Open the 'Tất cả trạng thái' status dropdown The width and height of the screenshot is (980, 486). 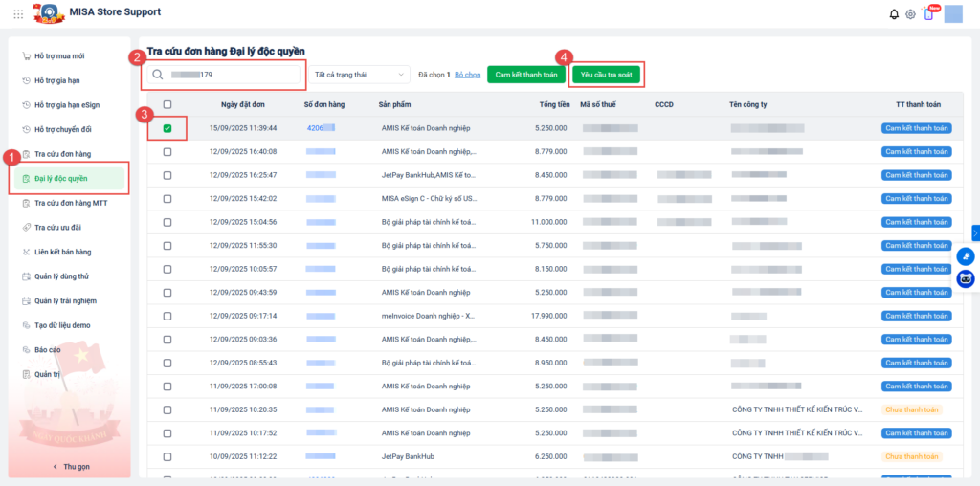pyautogui.click(x=360, y=75)
